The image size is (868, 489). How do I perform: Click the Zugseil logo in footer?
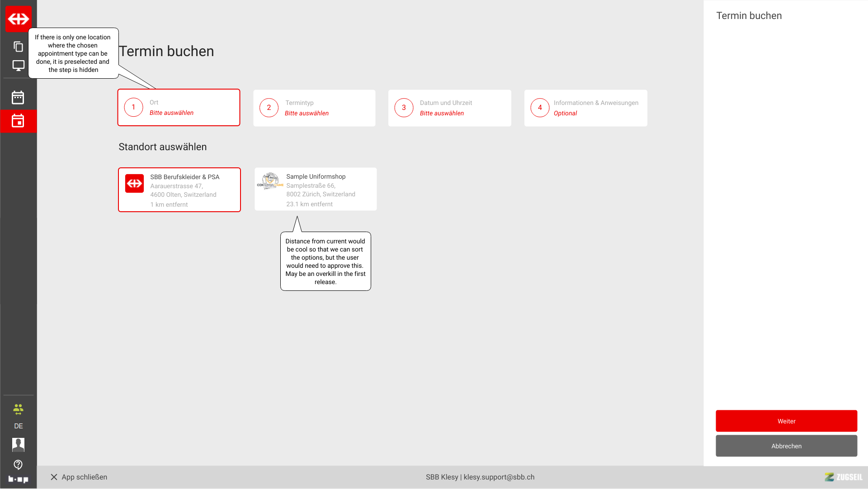coord(843,477)
